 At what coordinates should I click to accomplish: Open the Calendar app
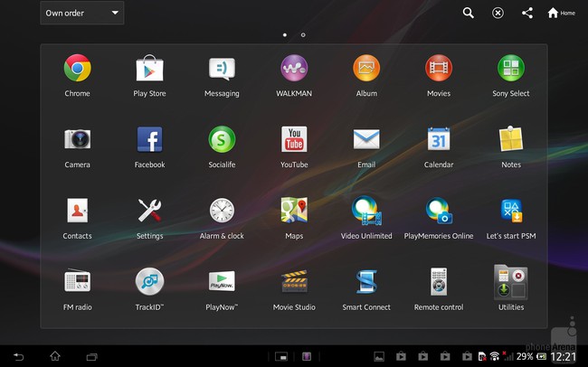pos(439,139)
